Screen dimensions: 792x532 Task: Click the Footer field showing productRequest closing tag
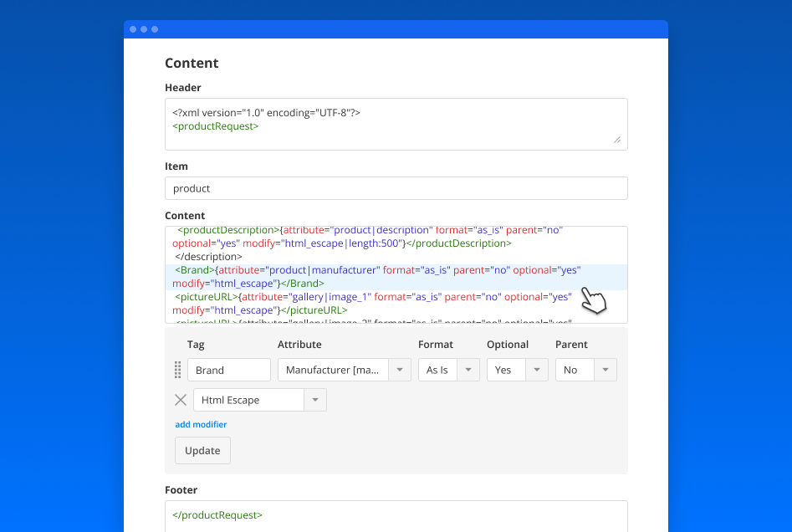(x=396, y=514)
